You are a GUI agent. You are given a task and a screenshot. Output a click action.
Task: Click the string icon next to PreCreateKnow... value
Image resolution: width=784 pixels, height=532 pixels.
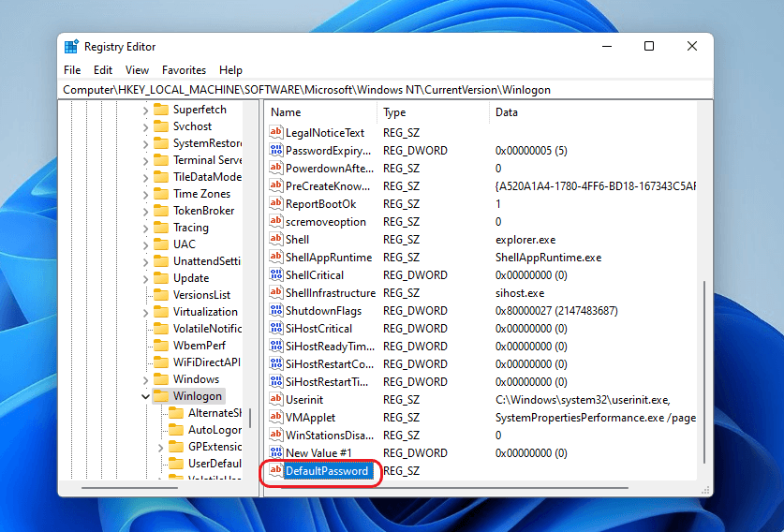click(276, 186)
